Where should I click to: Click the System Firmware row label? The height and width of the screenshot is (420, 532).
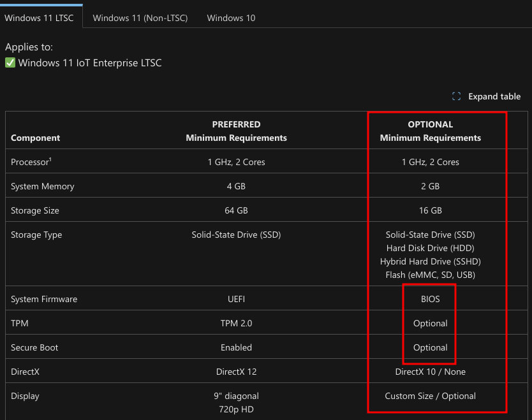(44, 300)
